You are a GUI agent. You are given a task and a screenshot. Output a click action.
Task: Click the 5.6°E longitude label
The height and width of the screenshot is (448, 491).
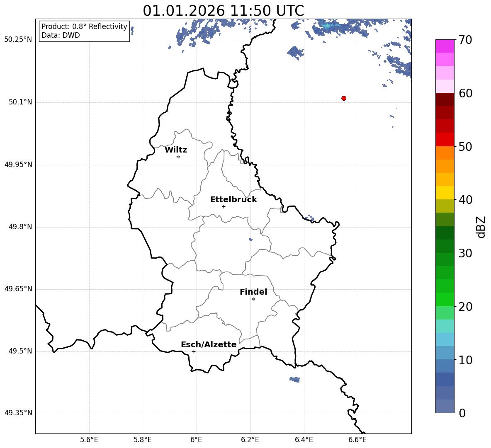click(x=89, y=440)
